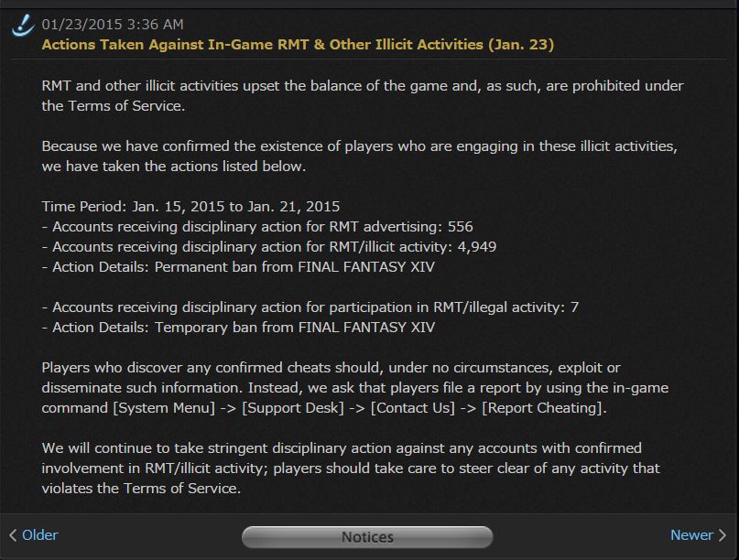Click the [Contact Us] text in the command path
739x560 pixels.
tap(413, 408)
